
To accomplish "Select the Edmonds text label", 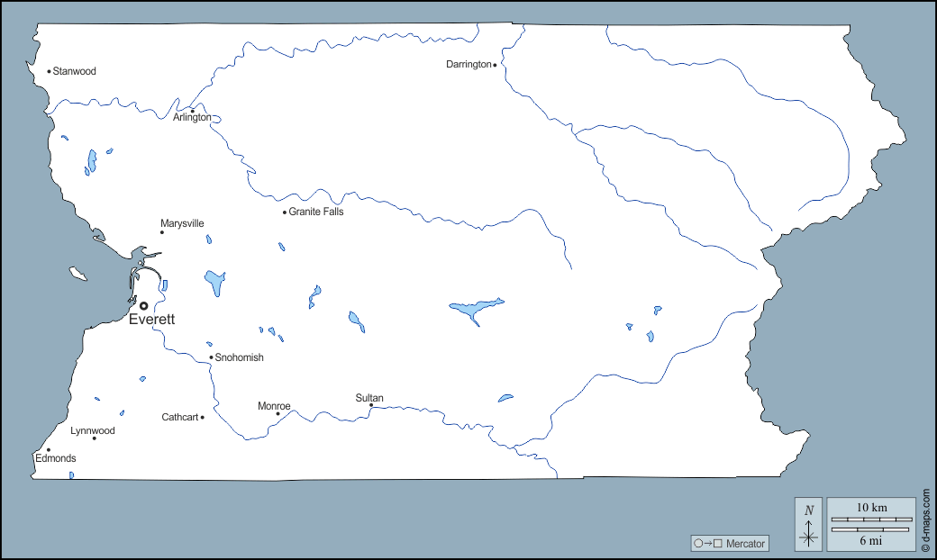I will pos(56,458).
